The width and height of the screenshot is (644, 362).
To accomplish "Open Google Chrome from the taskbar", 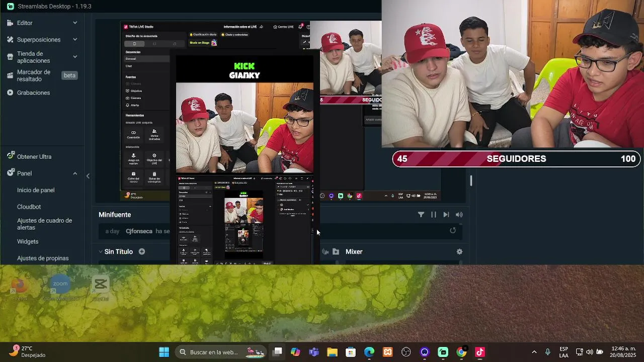I will tap(461, 352).
